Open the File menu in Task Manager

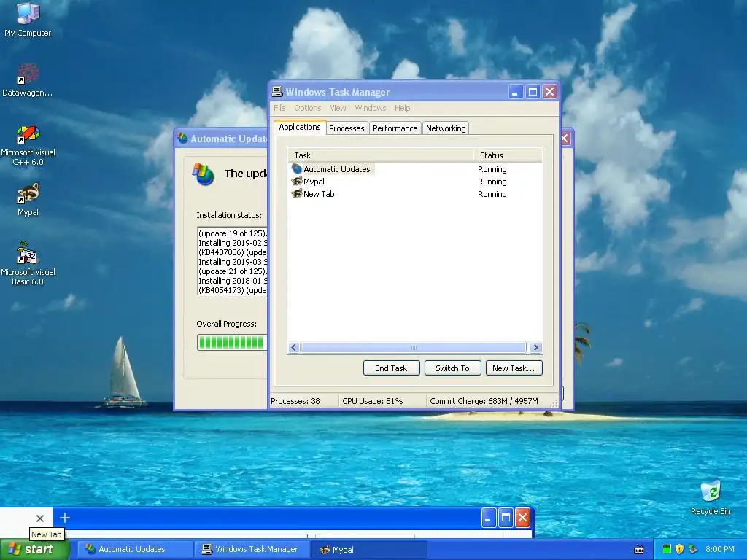(279, 108)
